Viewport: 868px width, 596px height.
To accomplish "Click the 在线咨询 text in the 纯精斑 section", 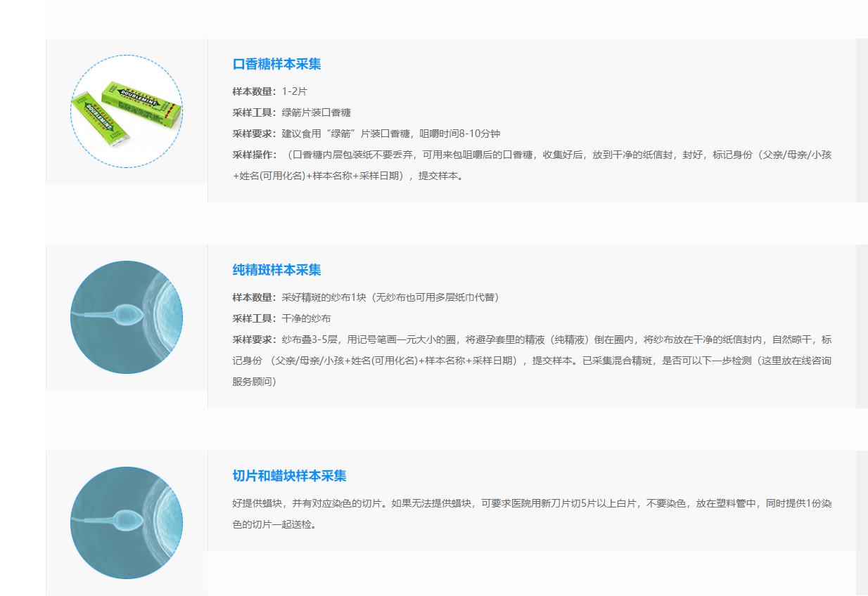I will 812,361.
